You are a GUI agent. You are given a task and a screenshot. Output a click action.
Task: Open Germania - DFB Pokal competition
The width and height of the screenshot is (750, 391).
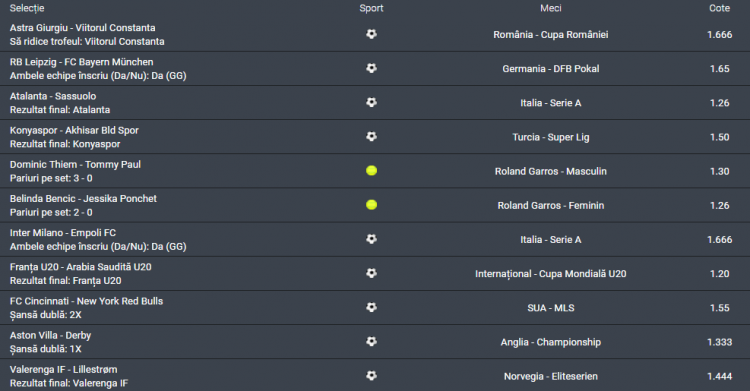(551, 68)
